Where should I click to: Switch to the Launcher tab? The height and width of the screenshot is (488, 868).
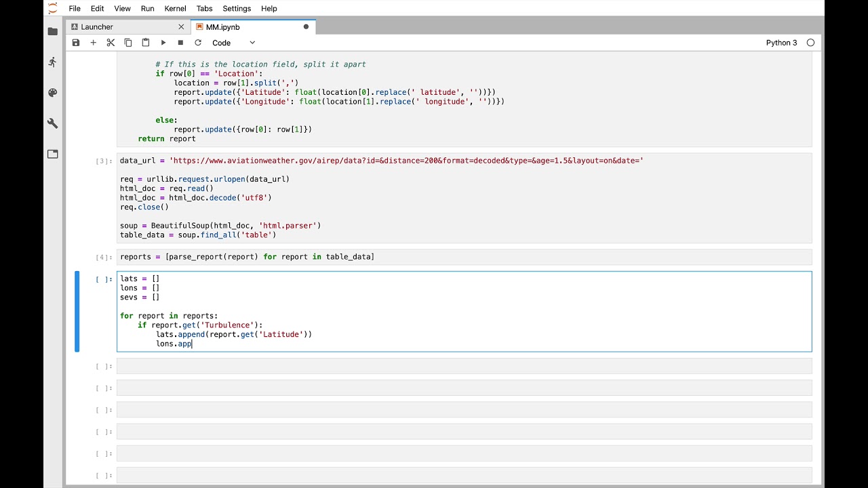click(x=97, y=27)
